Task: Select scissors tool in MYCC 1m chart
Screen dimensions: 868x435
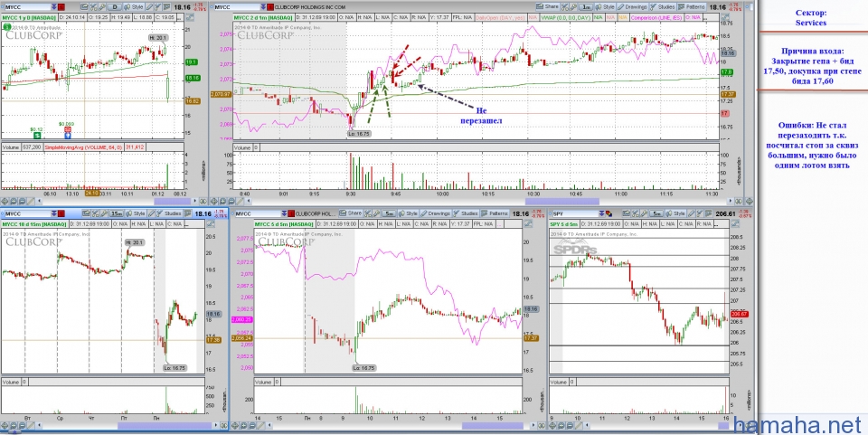Action: click(564, 6)
